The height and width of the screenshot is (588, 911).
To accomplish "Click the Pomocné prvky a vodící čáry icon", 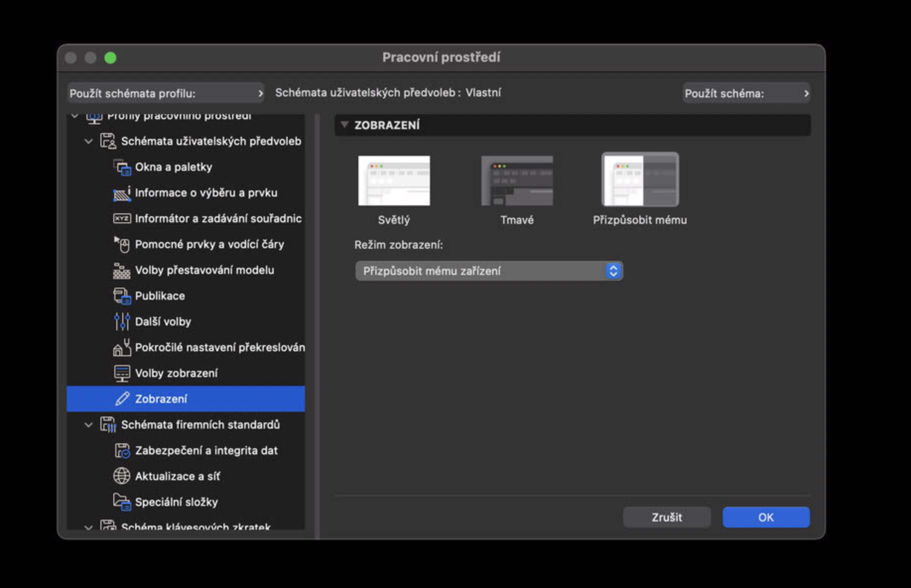I will pos(122,244).
